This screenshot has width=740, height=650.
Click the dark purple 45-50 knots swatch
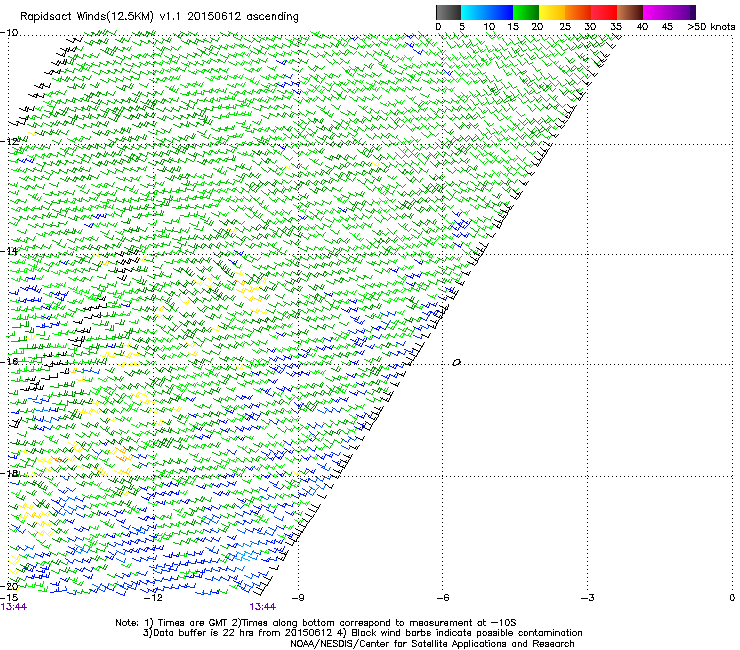click(682, 12)
